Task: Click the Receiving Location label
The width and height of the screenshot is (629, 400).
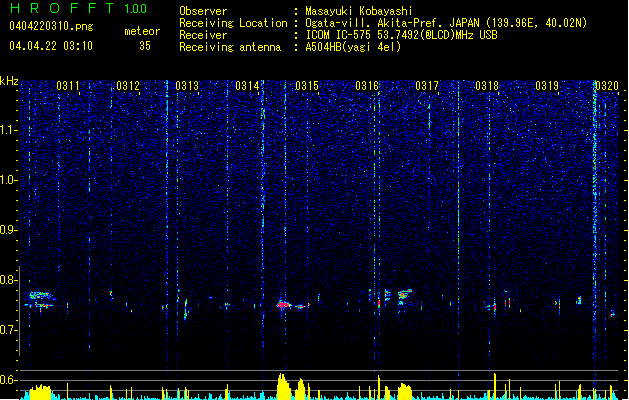Action: pyautogui.click(x=233, y=23)
